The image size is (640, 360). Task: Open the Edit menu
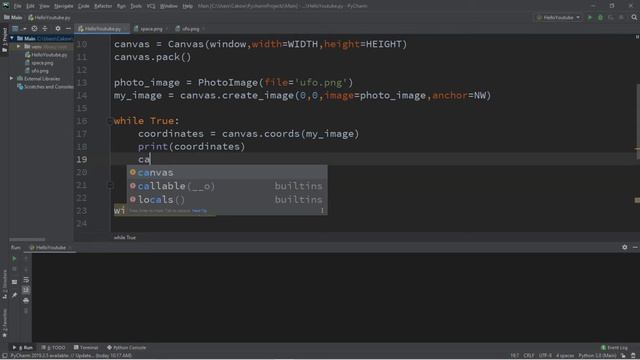[31, 6]
